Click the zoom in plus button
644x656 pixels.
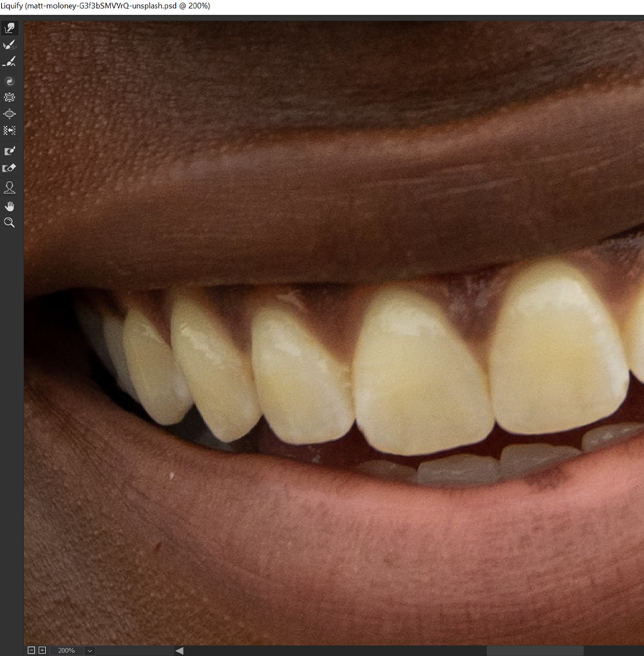click(42, 650)
